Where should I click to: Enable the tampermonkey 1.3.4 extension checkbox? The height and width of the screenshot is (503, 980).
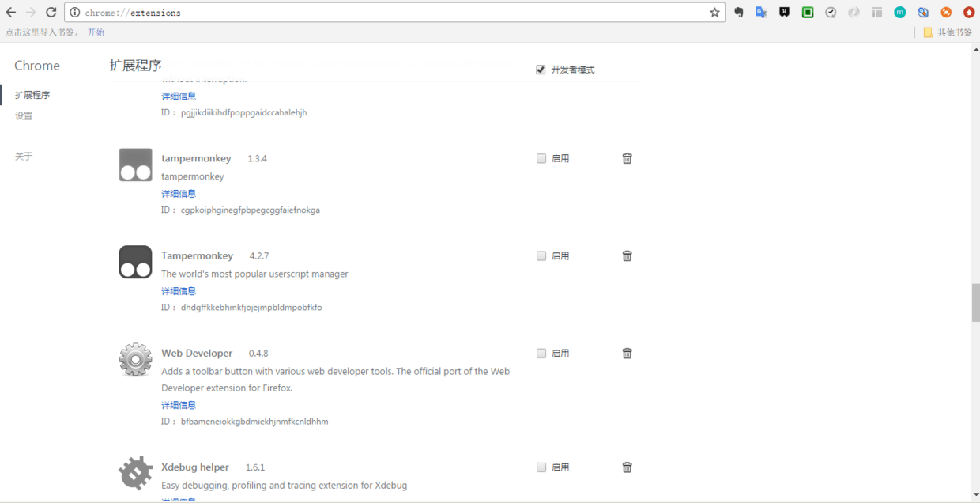point(541,158)
